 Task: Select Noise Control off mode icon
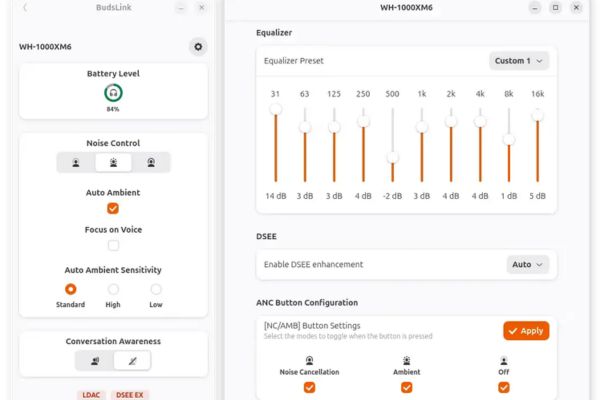(x=76, y=163)
